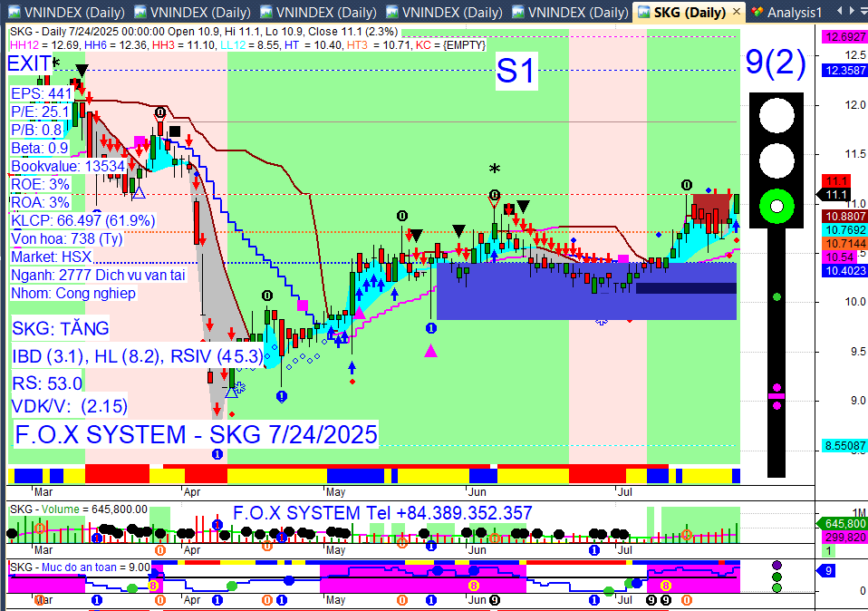Select the Beta: 0.9 text
This screenshot has height=611, width=868.
click(40, 148)
